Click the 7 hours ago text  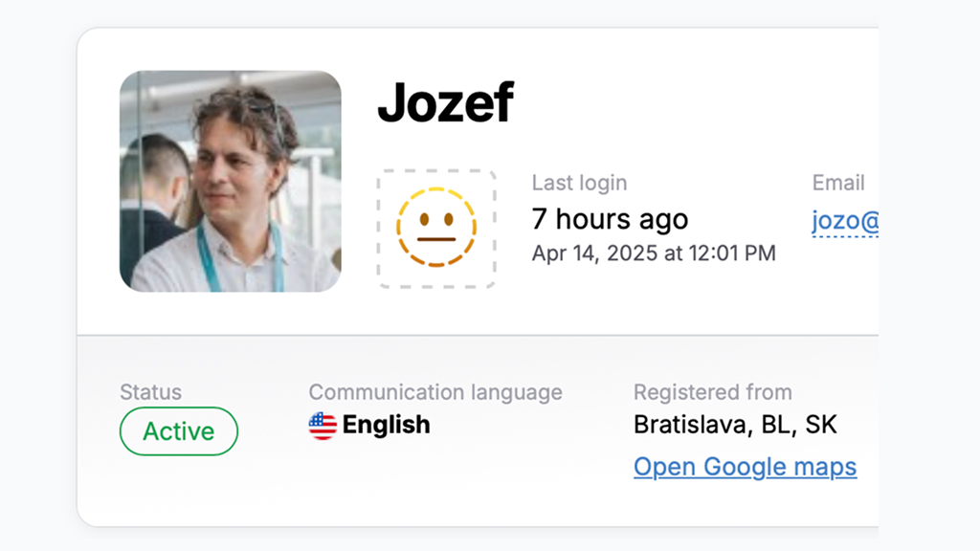tap(610, 219)
